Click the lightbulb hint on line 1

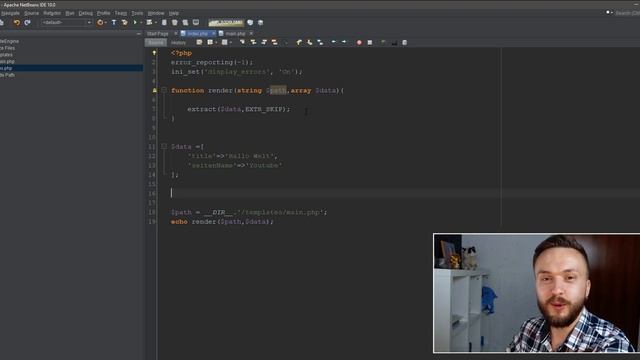click(x=154, y=53)
